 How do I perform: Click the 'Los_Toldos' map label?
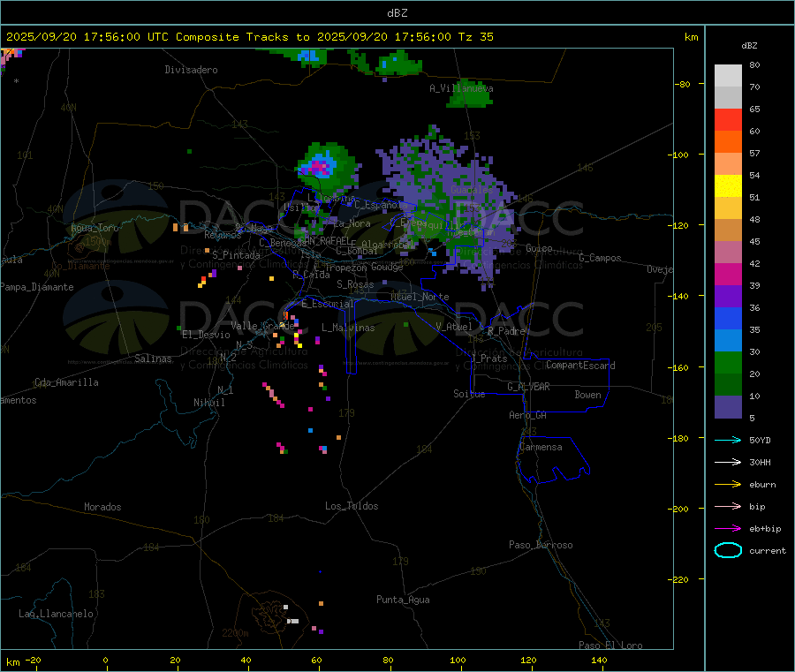pos(352,506)
